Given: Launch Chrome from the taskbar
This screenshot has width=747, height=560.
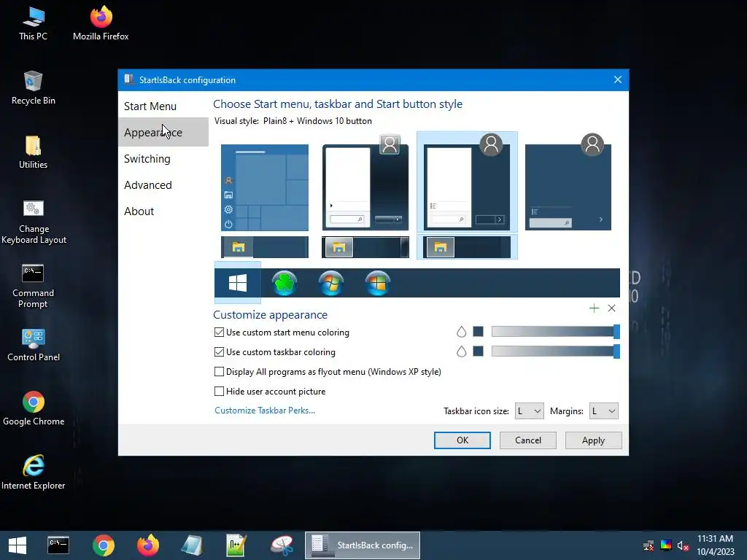Looking at the screenshot, I should (104, 545).
